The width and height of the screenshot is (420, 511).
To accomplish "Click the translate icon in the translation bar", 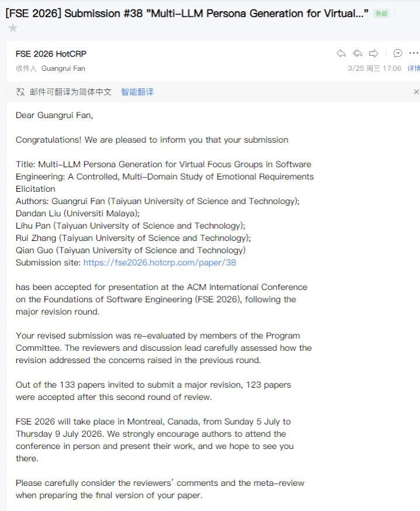I will [x=20, y=92].
